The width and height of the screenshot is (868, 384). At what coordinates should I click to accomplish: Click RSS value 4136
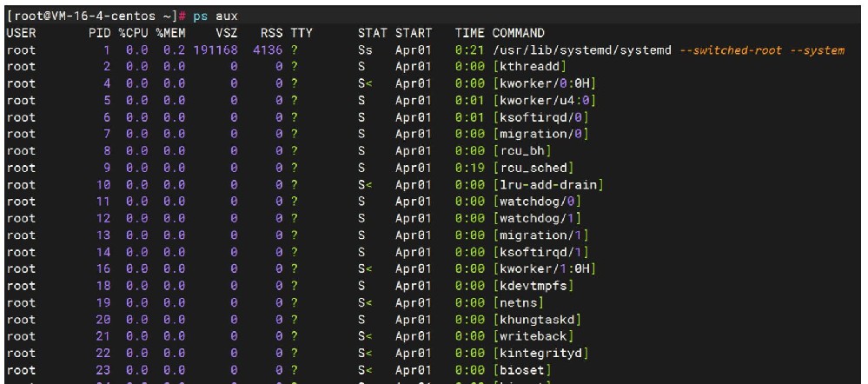point(268,50)
